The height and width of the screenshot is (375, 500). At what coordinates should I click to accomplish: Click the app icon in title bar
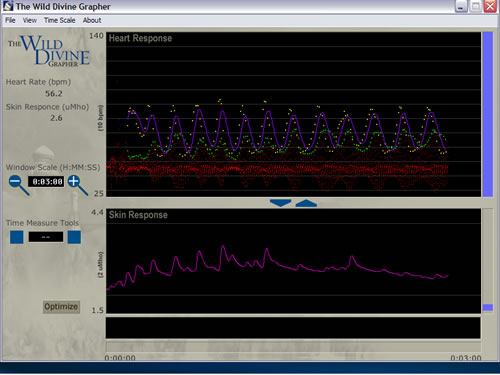(8, 6)
